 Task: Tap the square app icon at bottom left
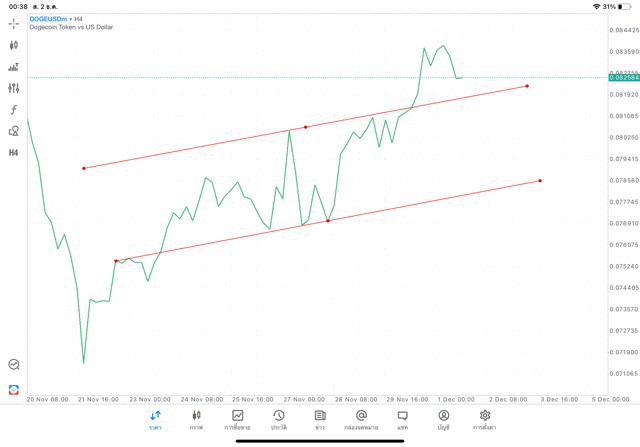point(14,389)
